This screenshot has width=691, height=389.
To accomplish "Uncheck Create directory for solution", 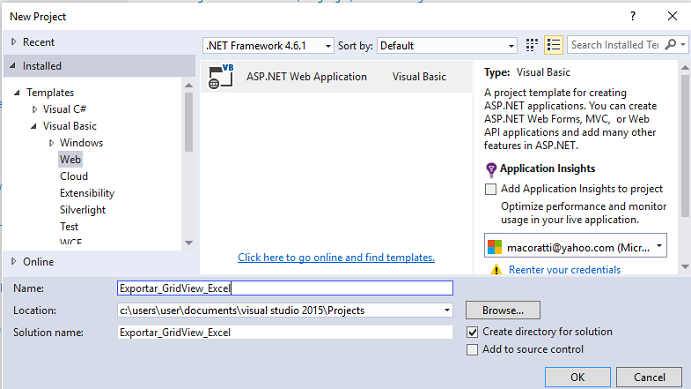I will (472, 332).
